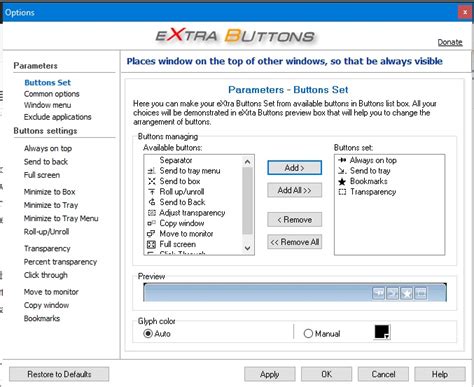Open Bookmarks settings in sidebar
The image size is (474, 387).
click(x=42, y=319)
